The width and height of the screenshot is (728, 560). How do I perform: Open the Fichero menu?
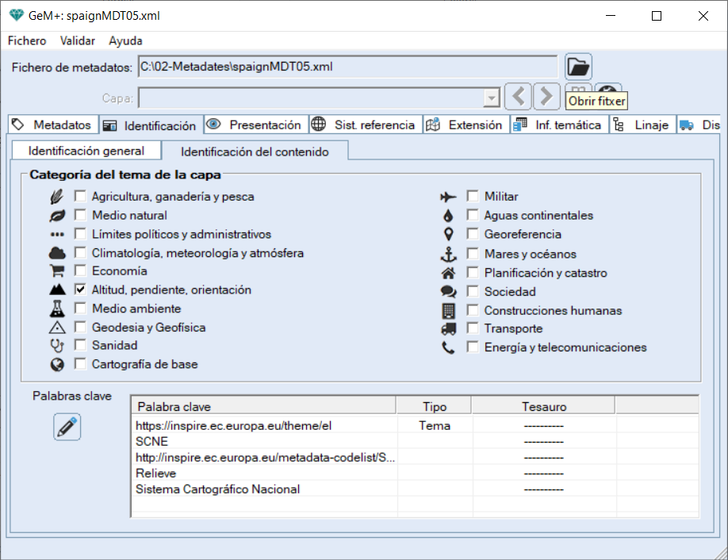[x=27, y=40]
